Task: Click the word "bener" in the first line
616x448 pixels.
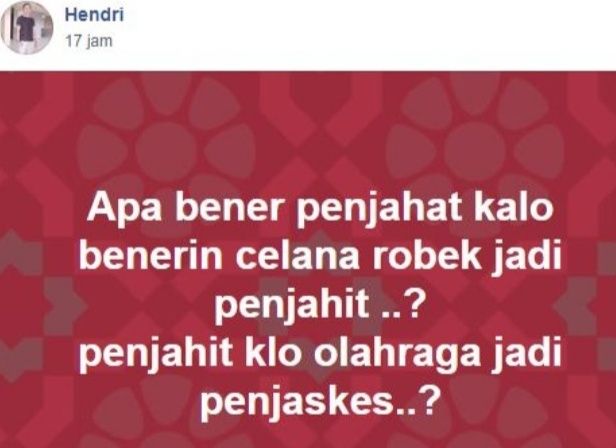Action: point(229,207)
